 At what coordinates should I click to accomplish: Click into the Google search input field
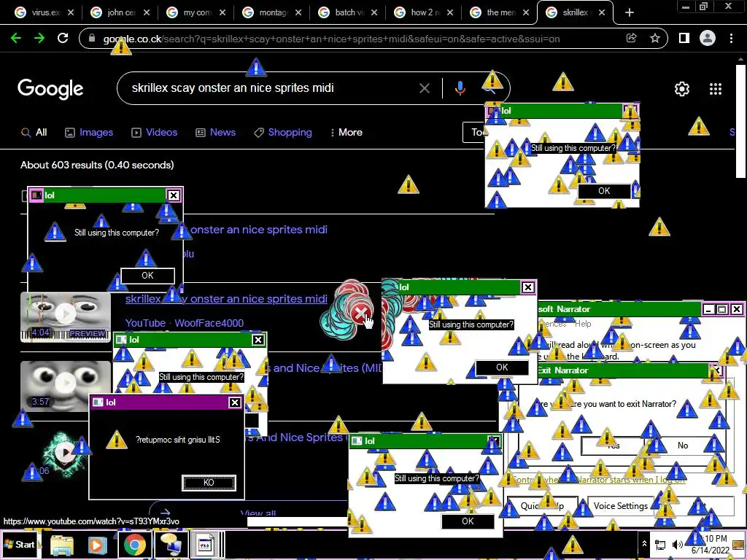271,88
